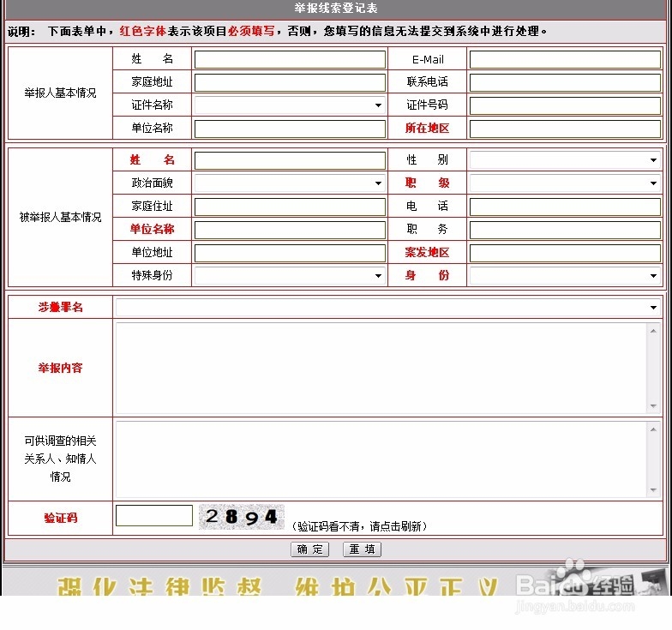
Task: Click the reported person's 单位名称 field
Action: point(290,230)
